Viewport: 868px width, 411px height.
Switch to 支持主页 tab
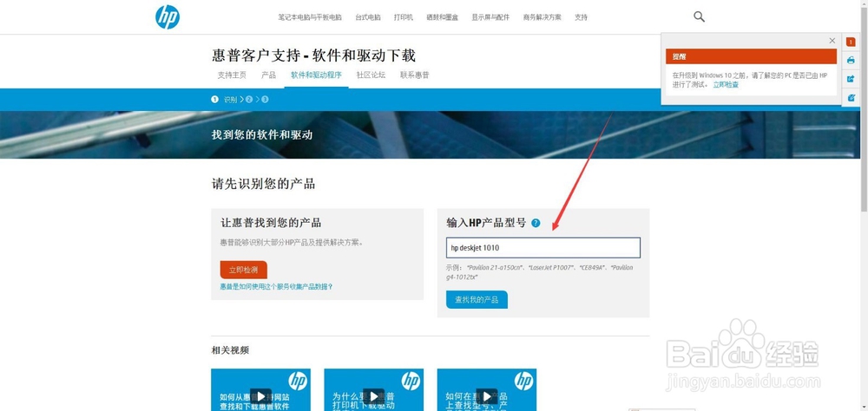[x=232, y=75]
